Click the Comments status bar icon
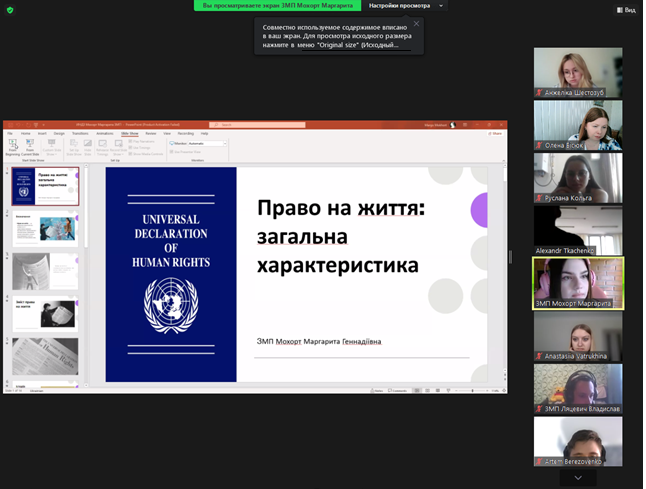Viewport: 646px width, 489px height. [398, 390]
